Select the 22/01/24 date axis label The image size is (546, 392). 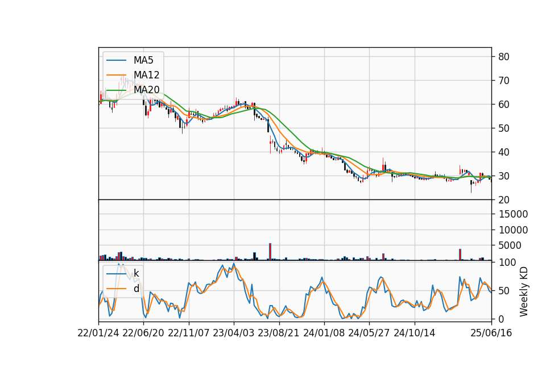[x=98, y=333]
